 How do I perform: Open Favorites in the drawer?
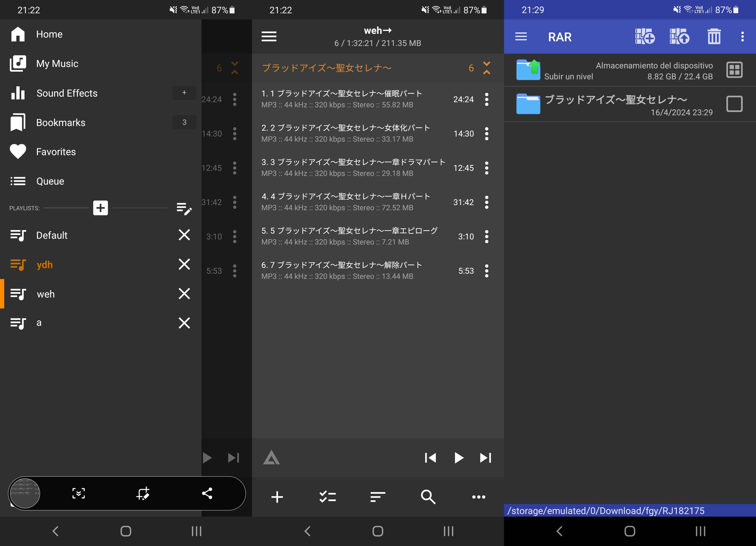[101, 152]
